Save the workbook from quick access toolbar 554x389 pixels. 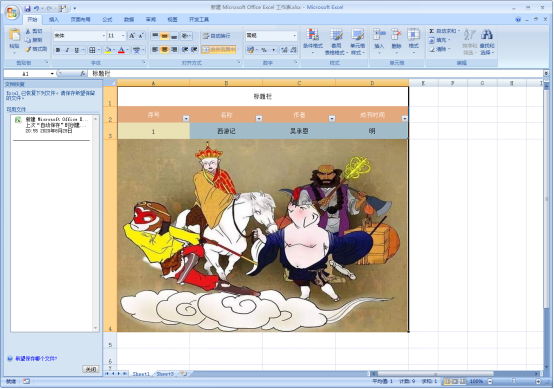pos(27,8)
